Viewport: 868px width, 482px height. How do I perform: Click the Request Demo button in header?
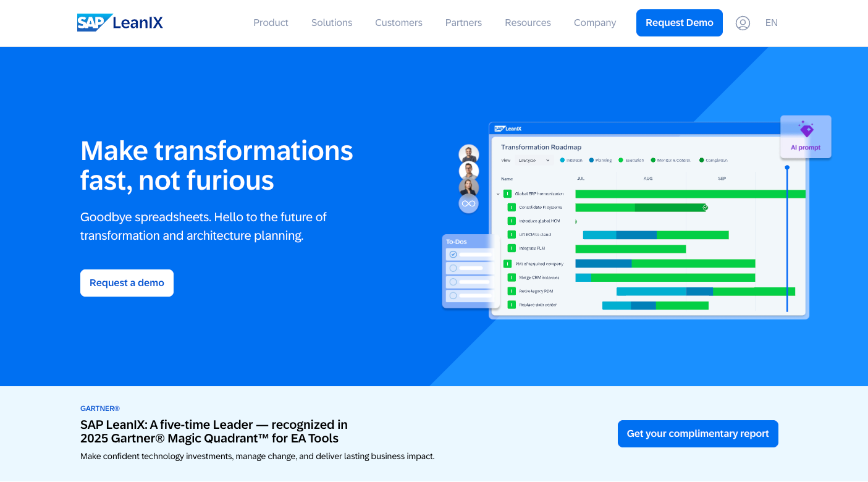tap(680, 23)
